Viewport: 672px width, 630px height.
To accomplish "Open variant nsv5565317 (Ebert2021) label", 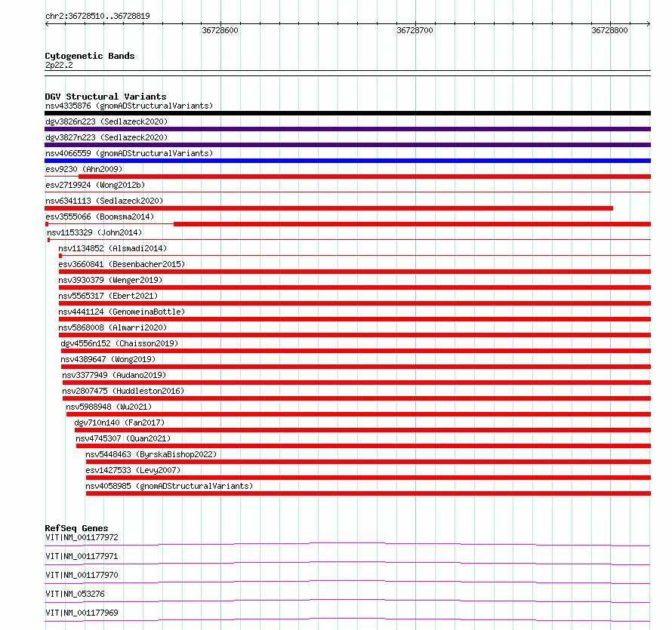I will coord(108,296).
